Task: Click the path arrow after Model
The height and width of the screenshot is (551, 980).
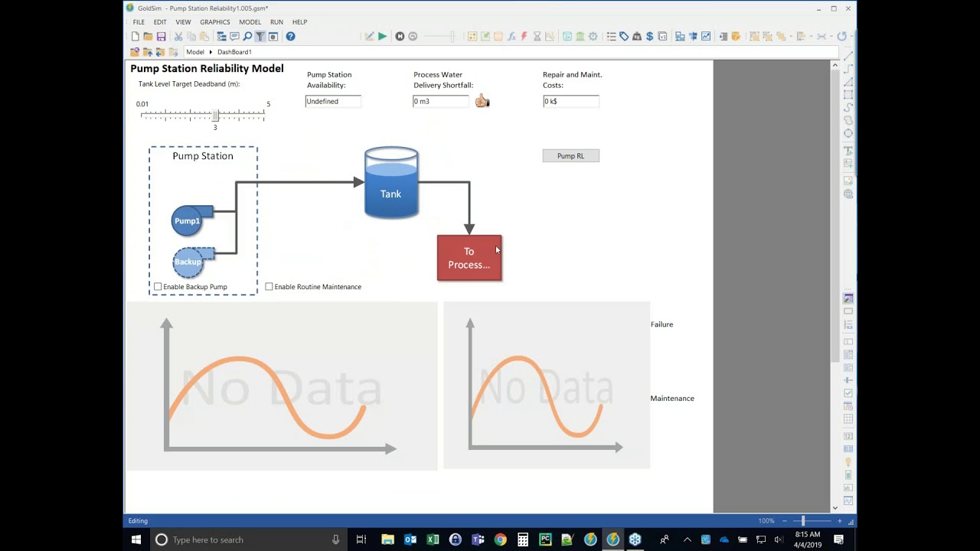Action: [x=211, y=52]
